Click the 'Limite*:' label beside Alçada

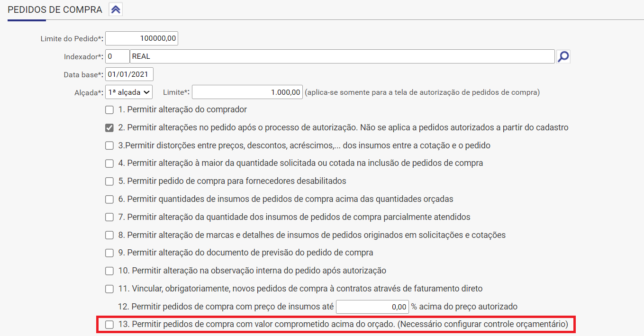(x=176, y=92)
